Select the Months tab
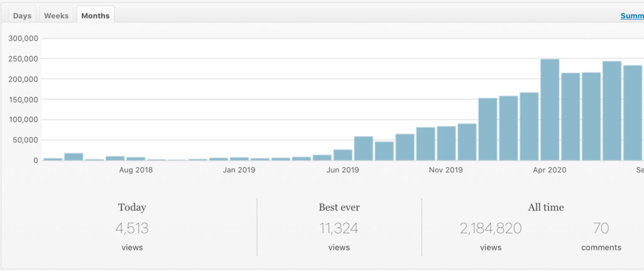 click(96, 16)
